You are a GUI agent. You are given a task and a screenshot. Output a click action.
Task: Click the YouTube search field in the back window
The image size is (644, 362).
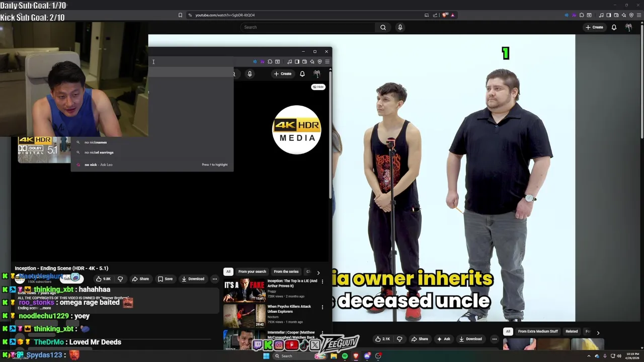pos(308,27)
